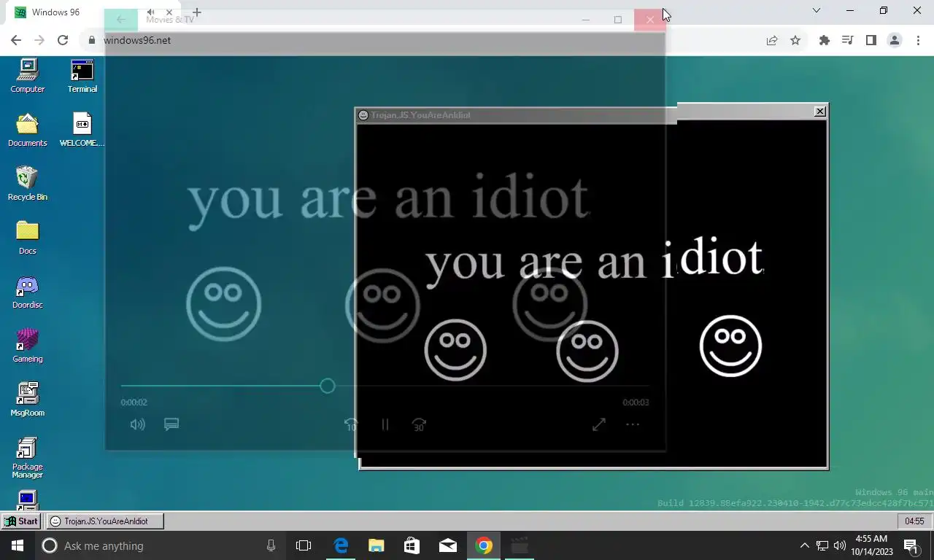Reload the windows96.net page
The image size is (934, 560).
click(x=63, y=40)
